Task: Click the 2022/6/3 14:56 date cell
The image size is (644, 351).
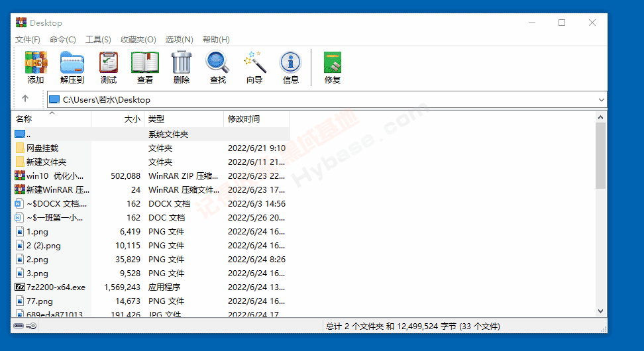Action: pyautogui.click(x=256, y=203)
